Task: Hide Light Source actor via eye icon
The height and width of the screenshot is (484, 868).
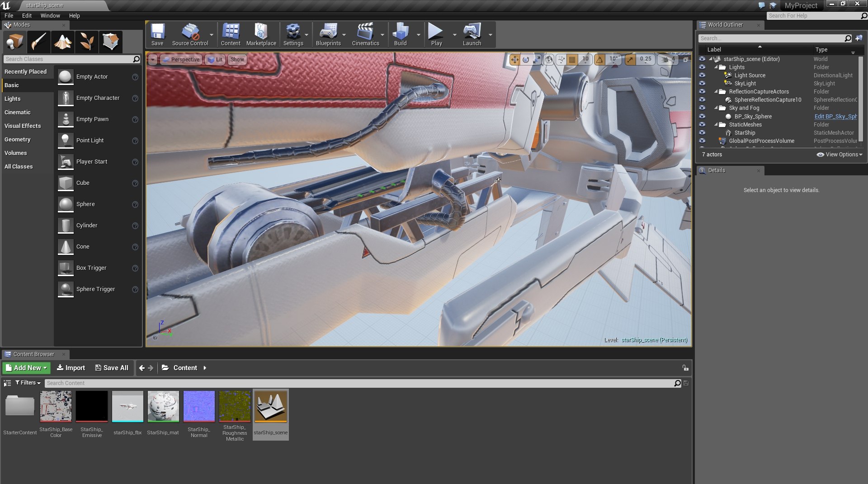Action: click(x=702, y=75)
